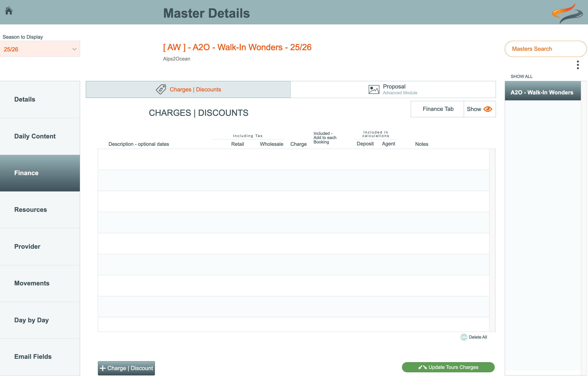Switch to the Charges | Discounts tab

188,89
